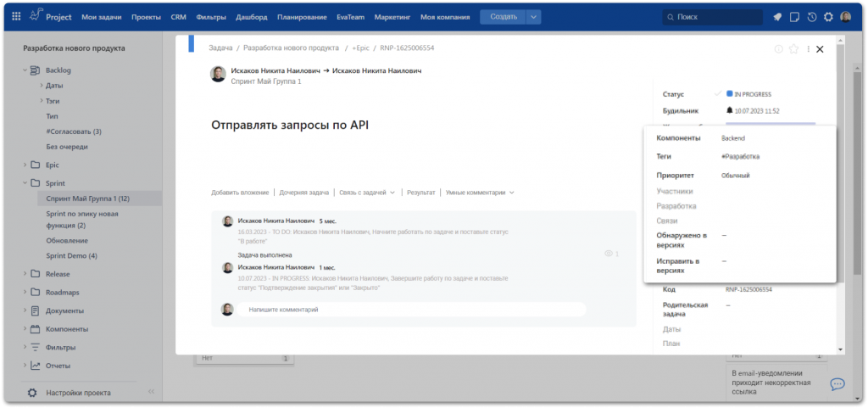Open global settings gear icon
This screenshot has height=408, width=868.
[x=828, y=17]
